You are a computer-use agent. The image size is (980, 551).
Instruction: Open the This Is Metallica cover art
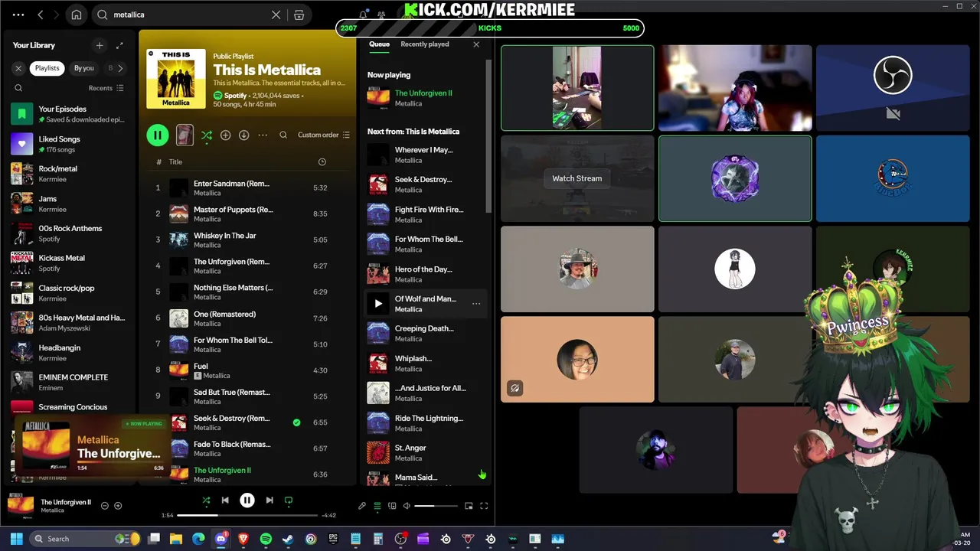point(176,79)
